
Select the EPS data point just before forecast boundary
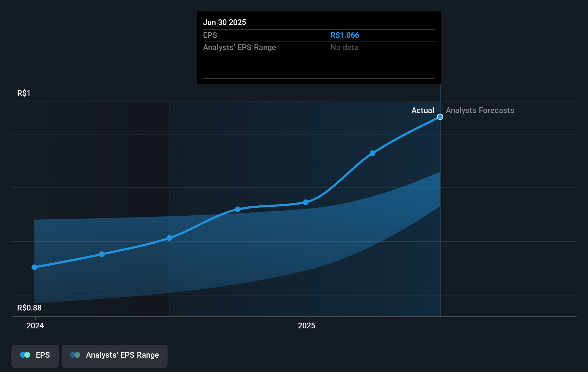coord(372,153)
